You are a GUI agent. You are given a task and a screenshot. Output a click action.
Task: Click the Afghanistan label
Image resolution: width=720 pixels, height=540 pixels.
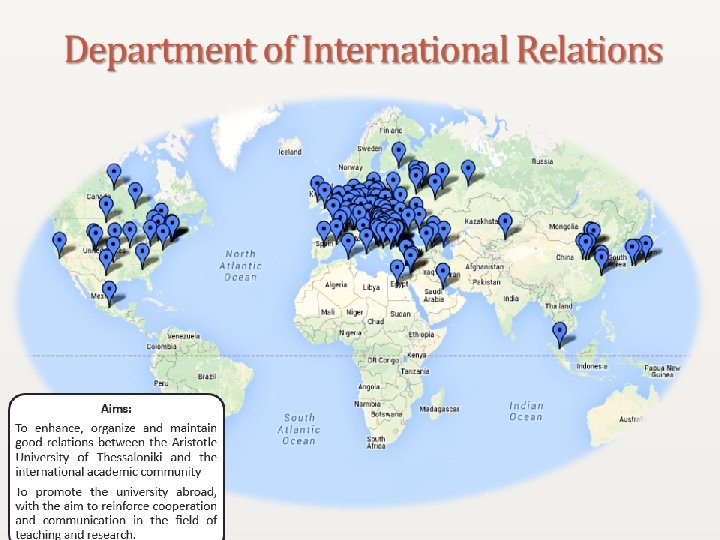click(484, 267)
